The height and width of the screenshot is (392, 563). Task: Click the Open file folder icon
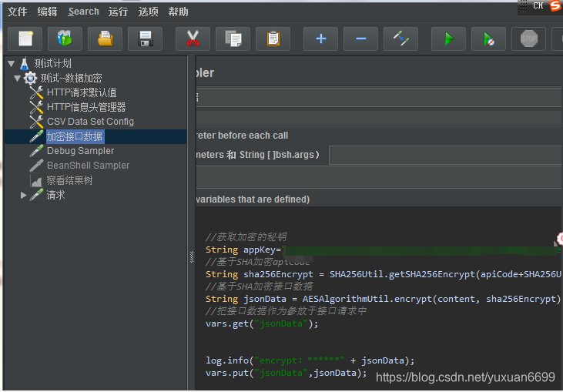pyautogui.click(x=106, y=39)
